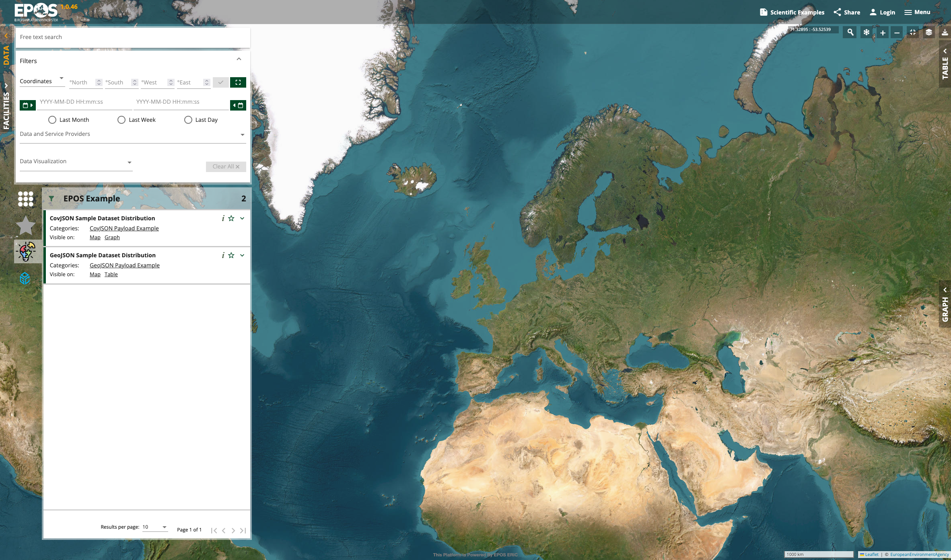Image resolution: width=951 pixels, height=560 pixels.
Task: Enable the Last Day time filter
Action: click(188, 119)
